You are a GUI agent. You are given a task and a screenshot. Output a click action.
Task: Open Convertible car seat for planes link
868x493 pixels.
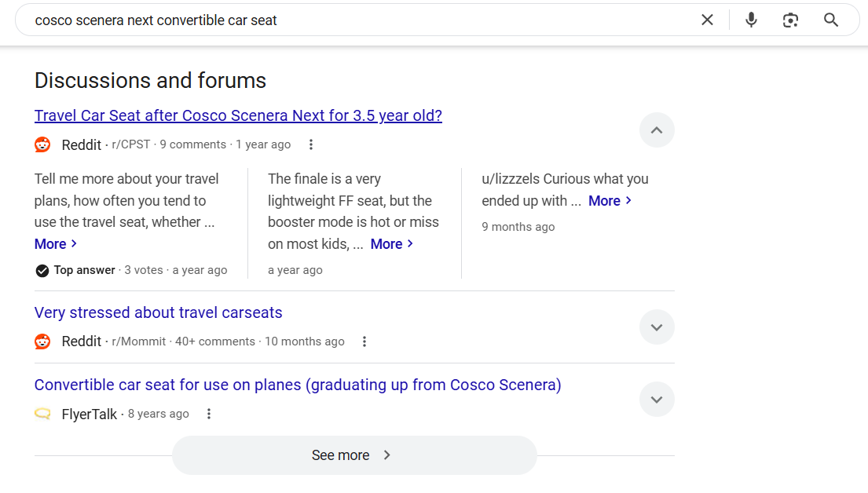tap(298, 385)
